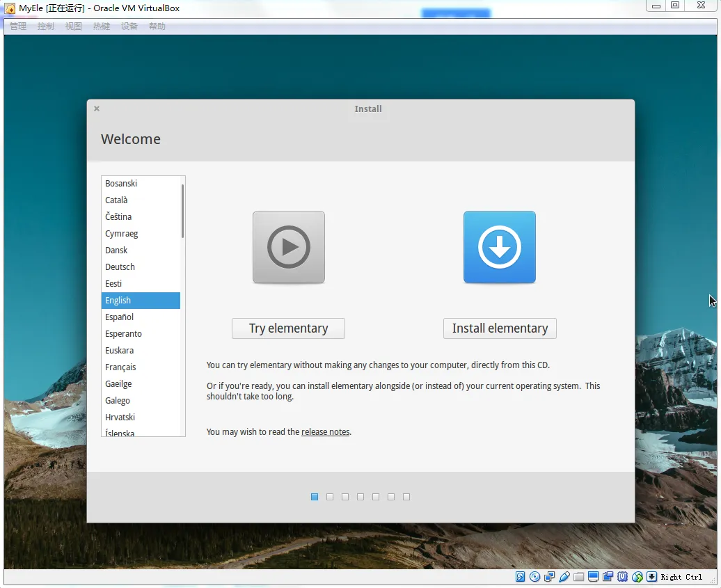Close the Install dialog with the x
The image size is (721, 588).
coord(97,109)
